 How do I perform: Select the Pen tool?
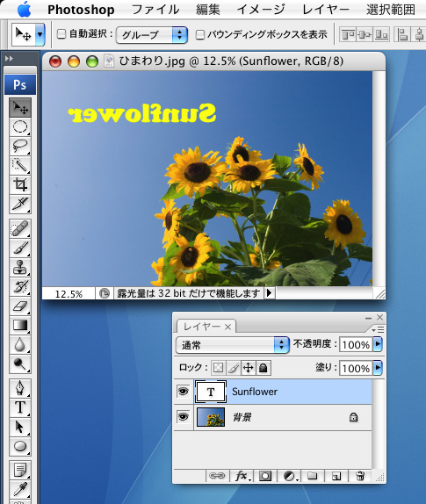tap(20, 388)
